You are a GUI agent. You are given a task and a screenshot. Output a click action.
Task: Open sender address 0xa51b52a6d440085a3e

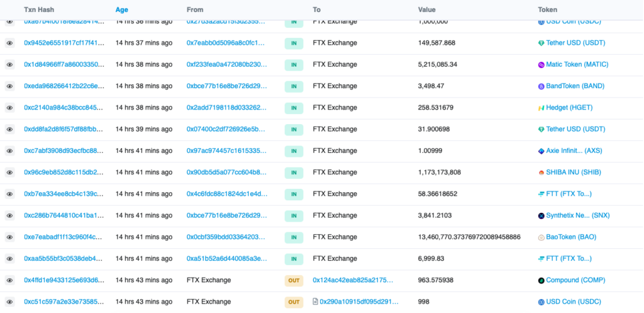[226, 258]
